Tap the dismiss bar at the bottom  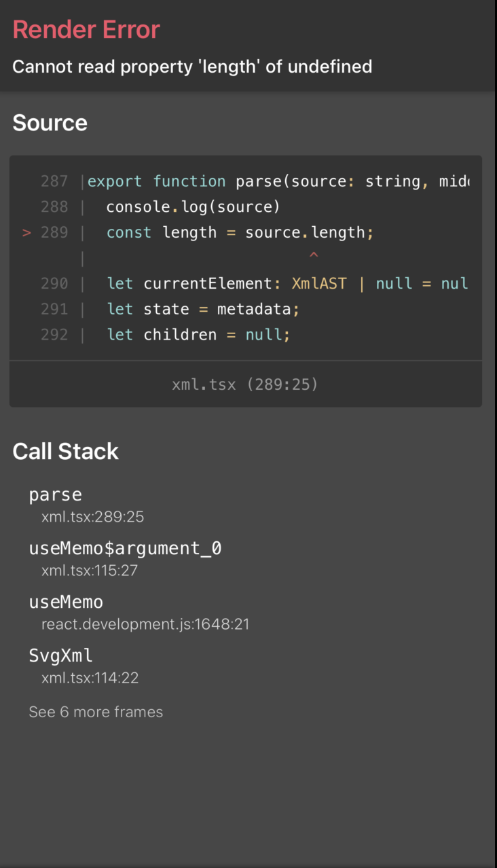[248, 861]
